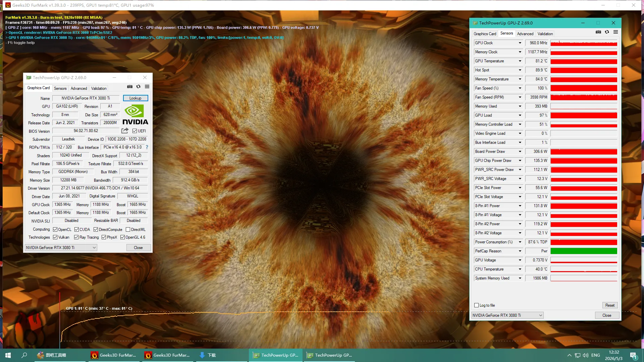Click BIOS export share arrow icon
Screen dimensions: 644x362
(x=125, y=131)
